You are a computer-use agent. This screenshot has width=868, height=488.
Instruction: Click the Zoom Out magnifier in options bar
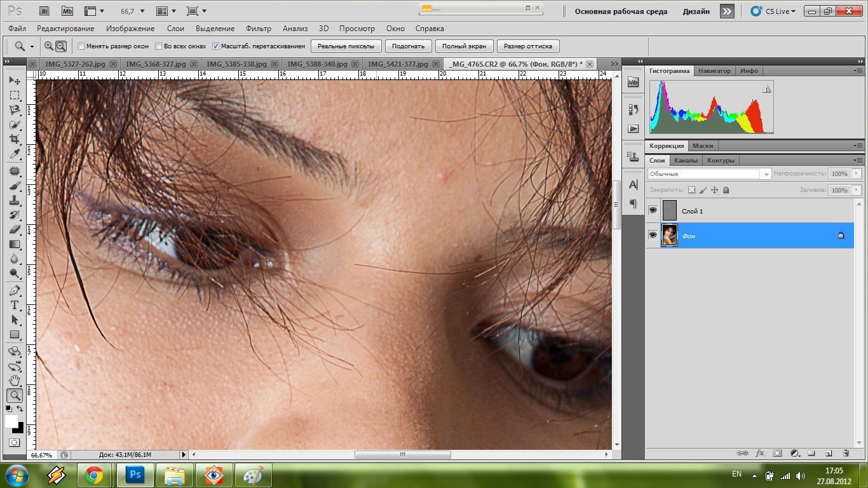(61, 46)
